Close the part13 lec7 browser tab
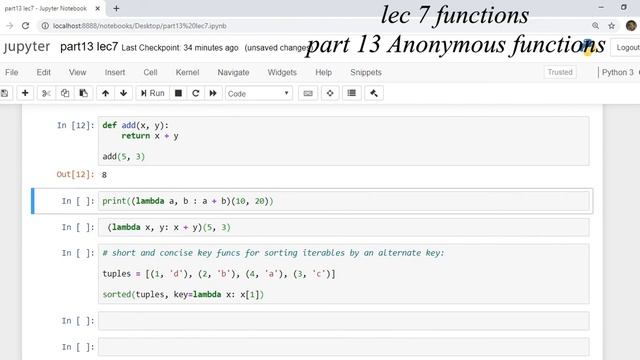The image size is (640, 360). pyautogui.click(x=98, y=8)
